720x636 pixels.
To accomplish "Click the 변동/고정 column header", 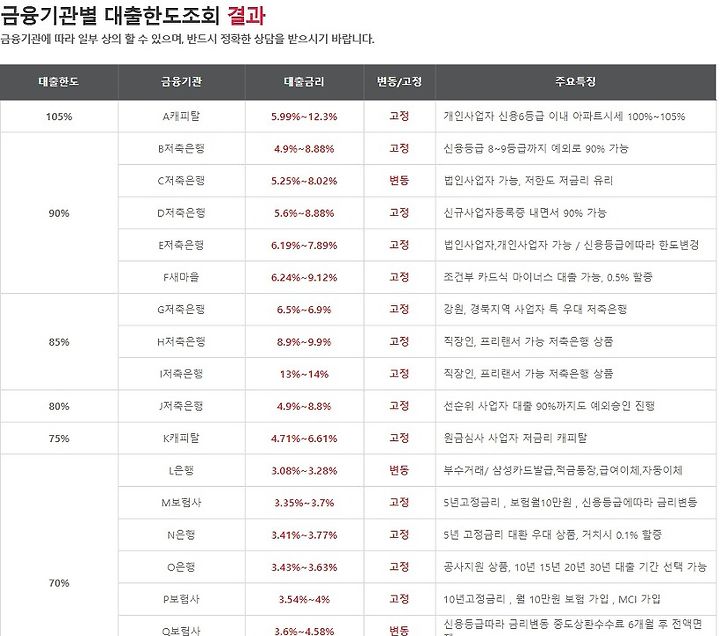I will [399, 82].
